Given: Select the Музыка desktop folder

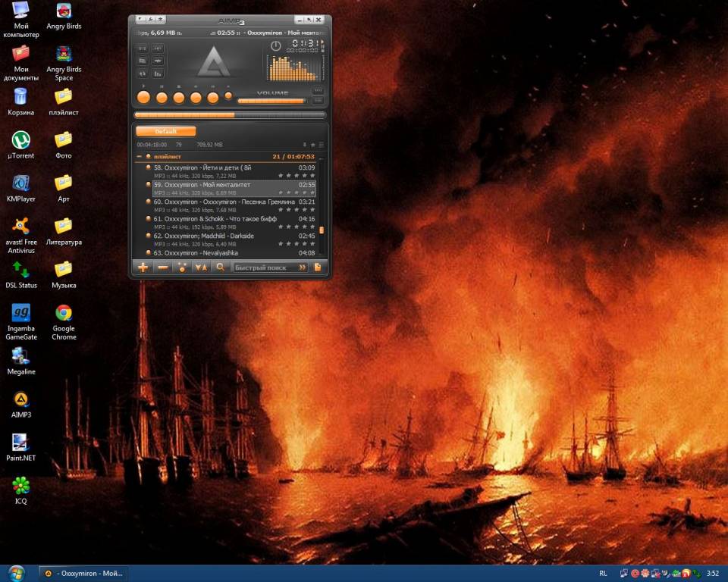Looking at the screenshot, I should click(x=64, y=275).
